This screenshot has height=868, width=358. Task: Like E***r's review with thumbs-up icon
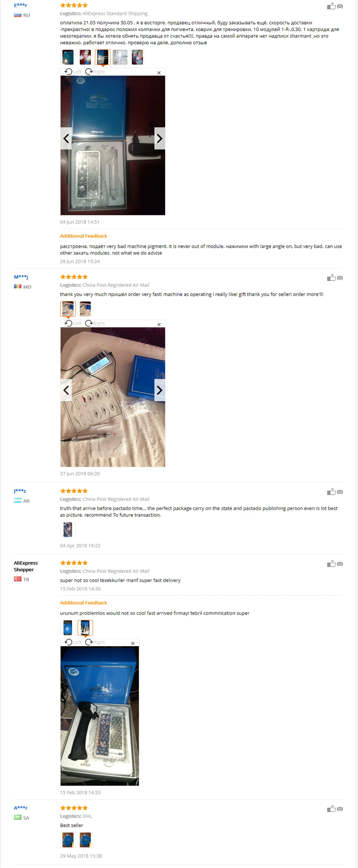(x=331, y=6)
